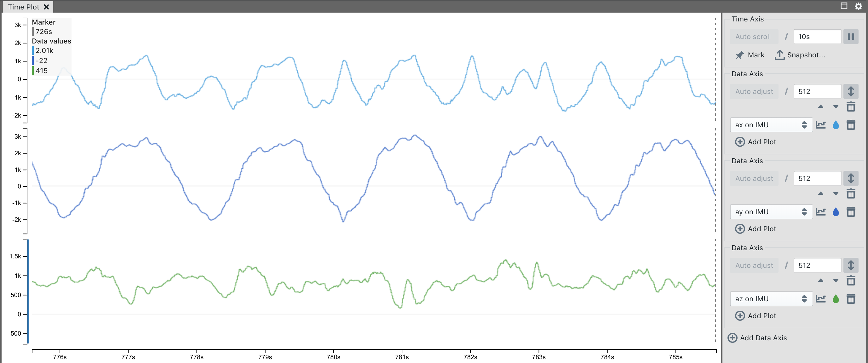
Task: Toggle Auto scroll on Time Axis
Action: click(x=753, y=37)
